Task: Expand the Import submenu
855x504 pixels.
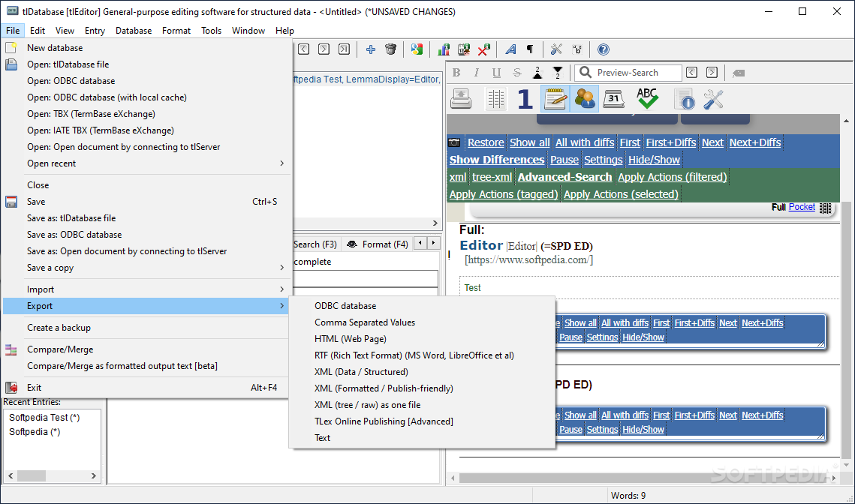Action: click(146, 289)
